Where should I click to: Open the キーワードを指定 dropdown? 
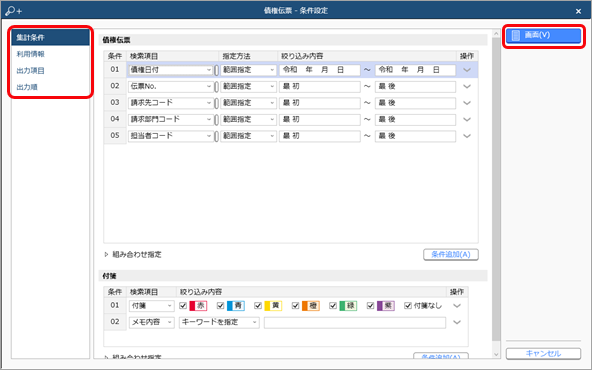[219, 322]
